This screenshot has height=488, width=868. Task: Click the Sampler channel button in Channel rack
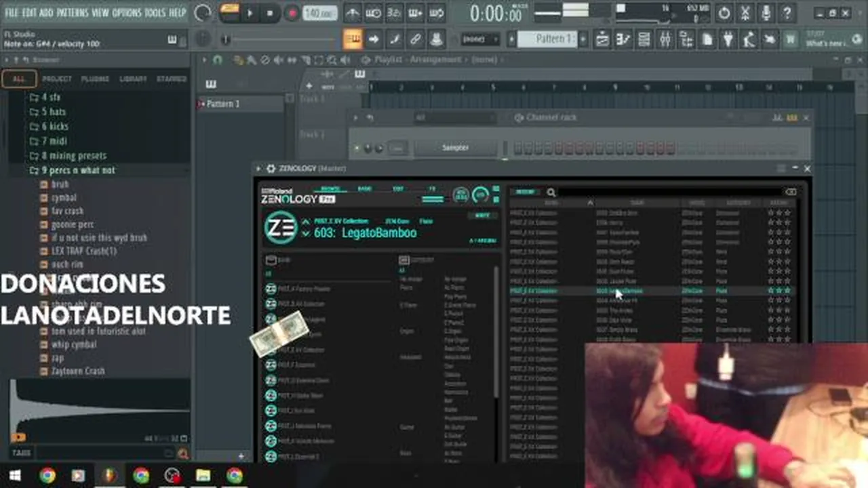(x=455, y=148)
